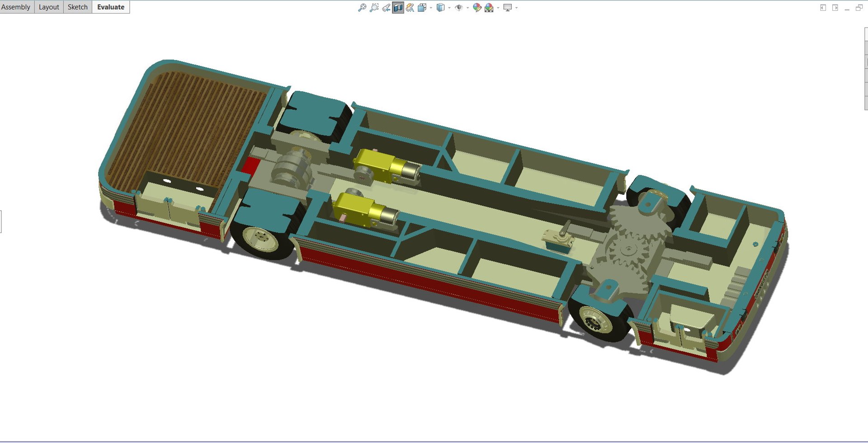Expand the Apply Scene dropdown arrow
Screen dimensions: 868x443
click(498, 8)
